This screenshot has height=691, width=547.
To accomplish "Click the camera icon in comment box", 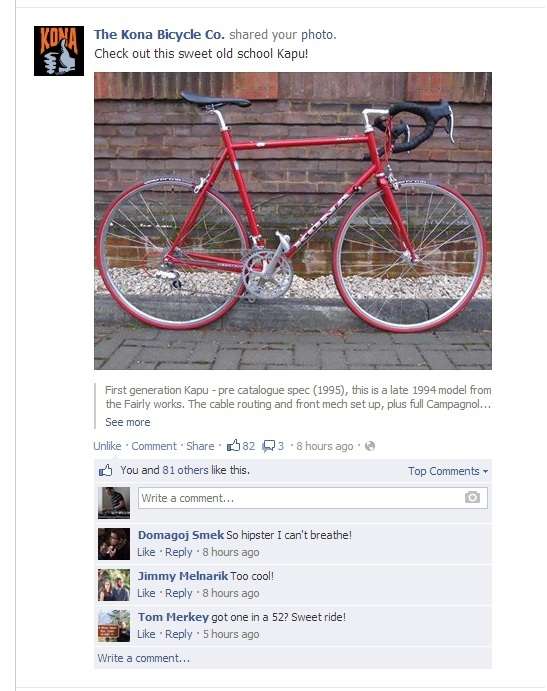I will click(472, 498).
